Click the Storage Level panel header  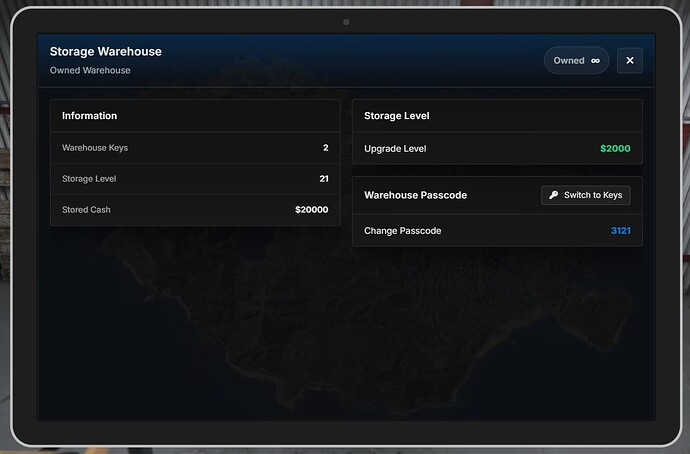tap(497, 116)
